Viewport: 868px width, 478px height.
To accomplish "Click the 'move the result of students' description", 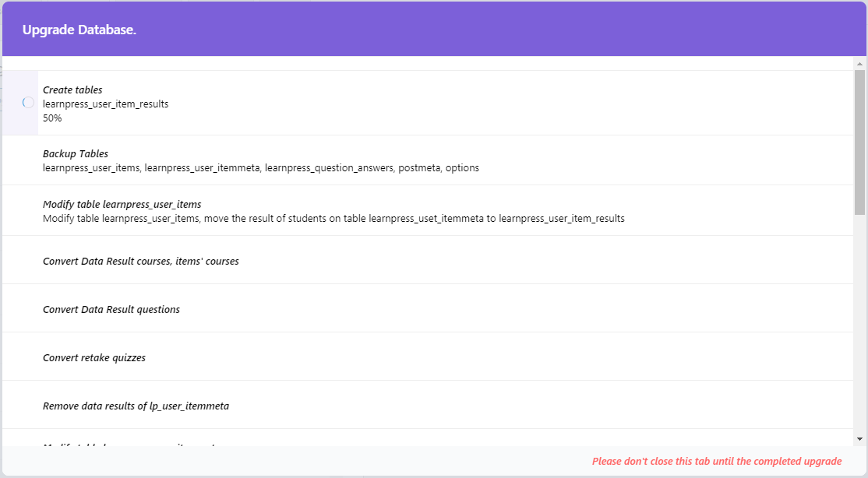I will point(333,219).
